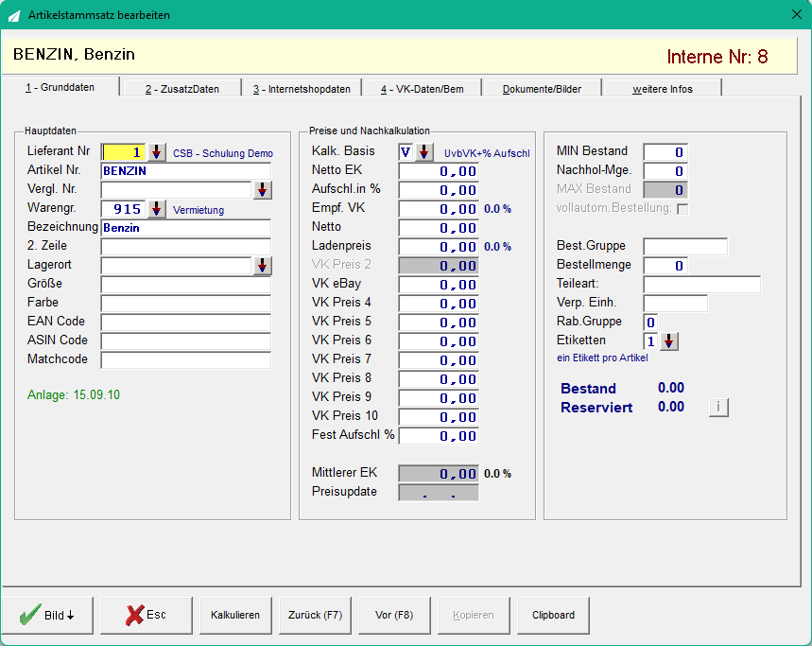
Task: Click the Fest Aufschl % field
Action: [439, 436]
